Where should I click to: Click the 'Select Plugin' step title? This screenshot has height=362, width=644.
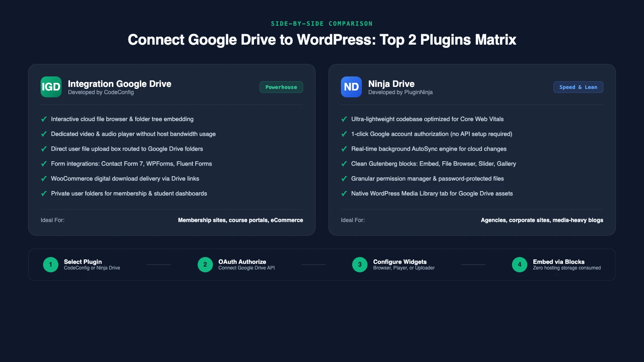point(83,262)
